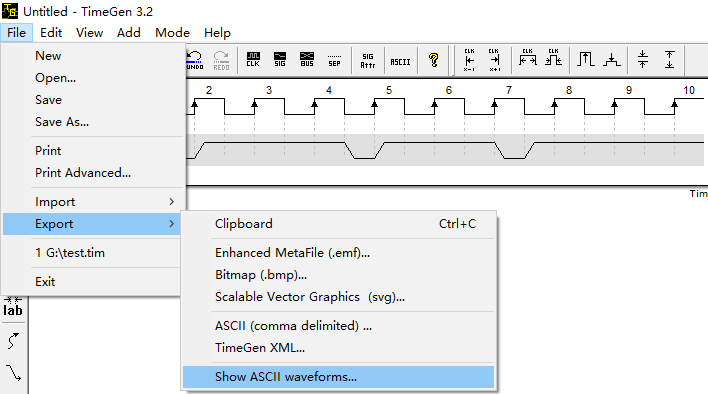Open the View menu

(89, 32)
